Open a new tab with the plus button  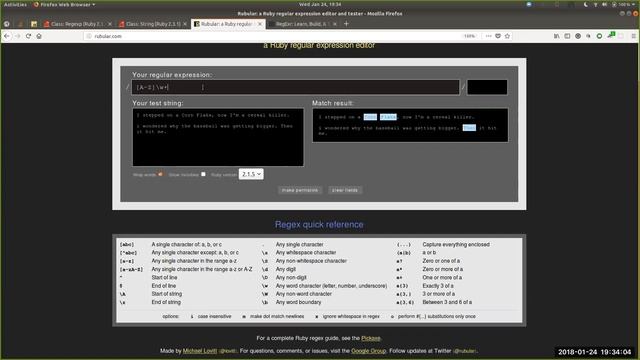[346, 24]
